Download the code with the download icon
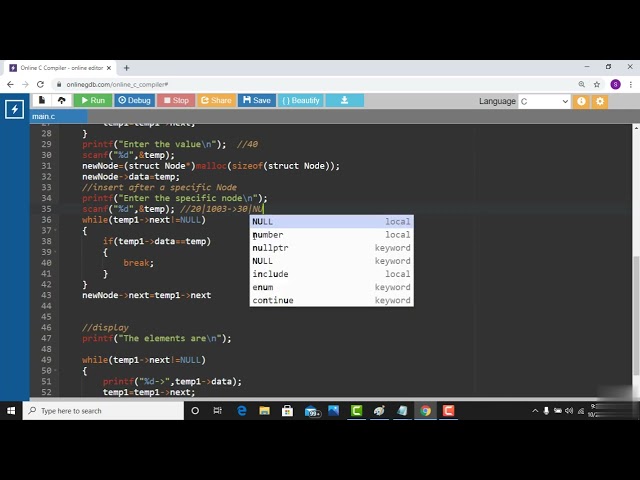This screenshot has height=480, width=640. tap(344, 100)
